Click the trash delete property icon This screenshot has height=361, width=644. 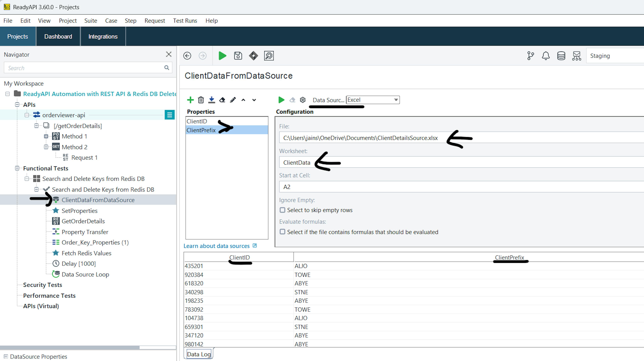coord(201,100)
